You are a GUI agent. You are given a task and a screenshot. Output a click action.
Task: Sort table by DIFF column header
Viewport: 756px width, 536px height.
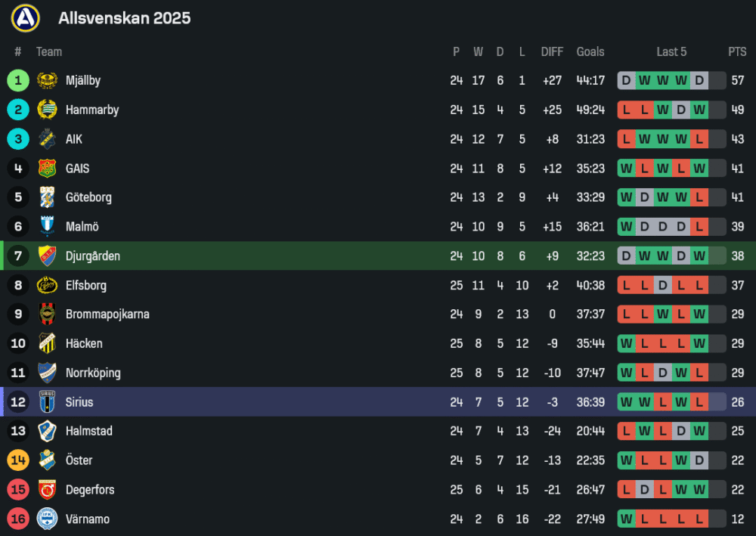pyautogui.click(x=552, y=51)
